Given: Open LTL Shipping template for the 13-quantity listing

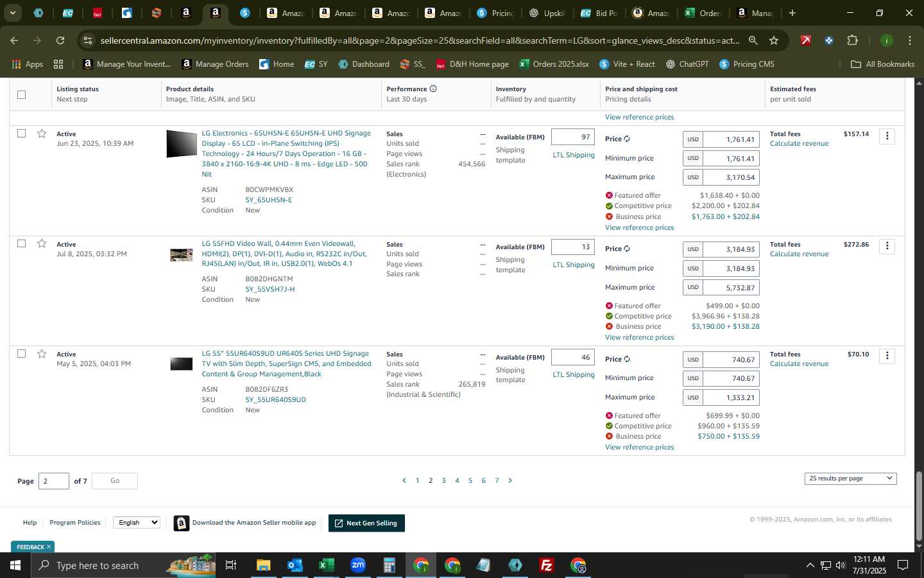Looking at the screenshot, I should [x=574, y=265].
